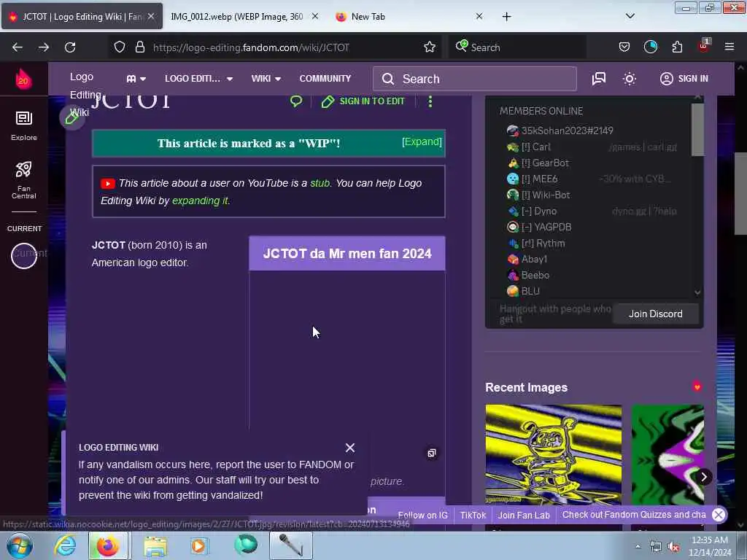Open the Explore sidebar item
747x560 pixels.
[24, 125]
